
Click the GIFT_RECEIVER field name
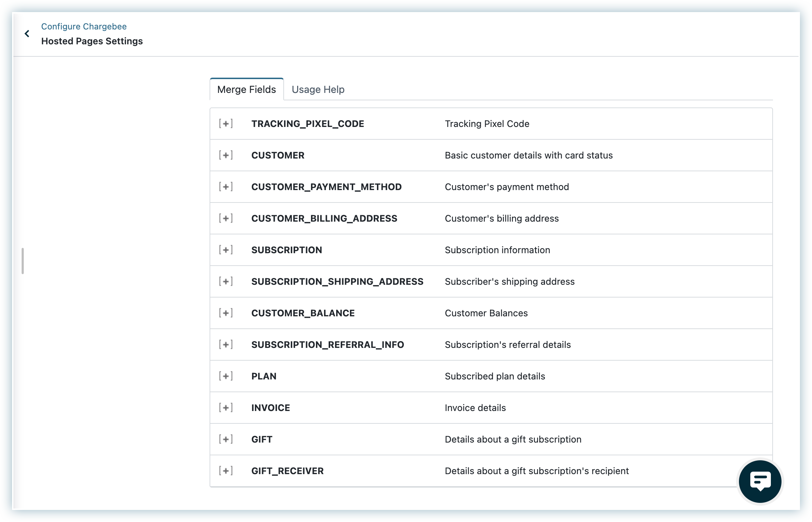point(288,471)
